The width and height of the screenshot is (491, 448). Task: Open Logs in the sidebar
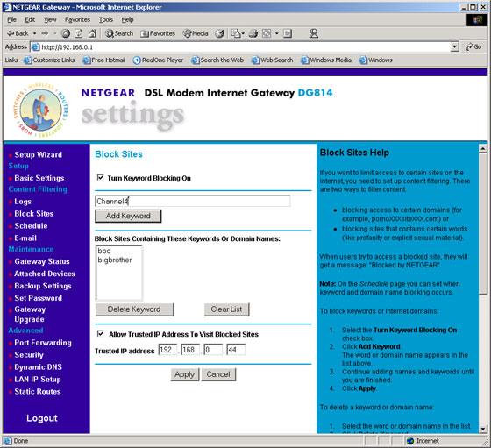click(23, 202)
